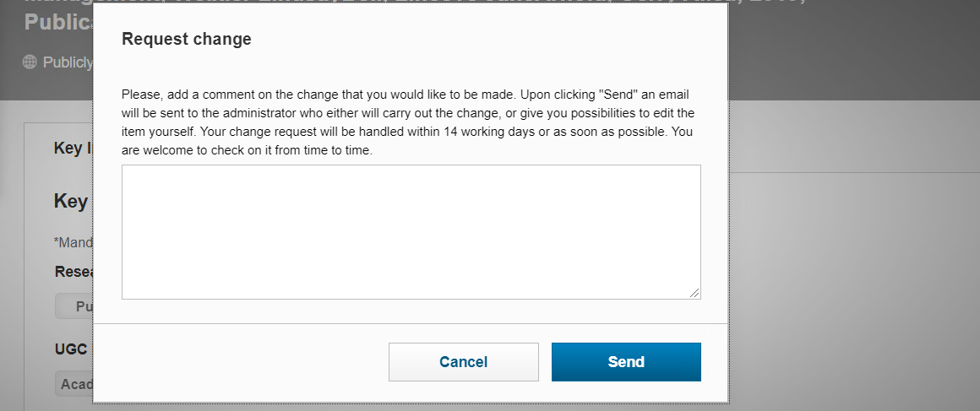Click the dark header banner right of the dialog
Screen dimensions: 980x411
(853, 51)
